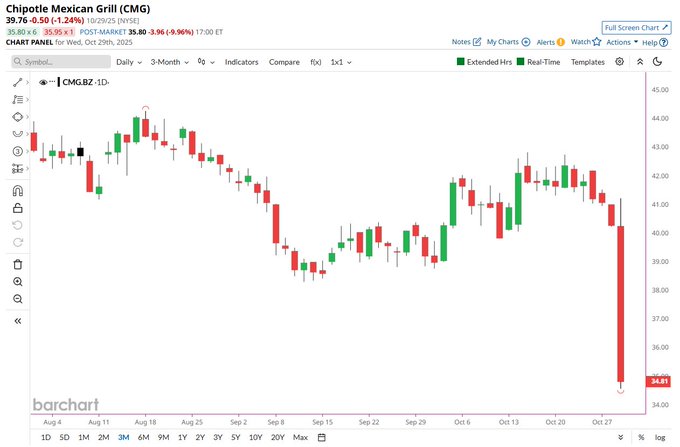
Task: Open the Compare menu
Action: (284, 62)
